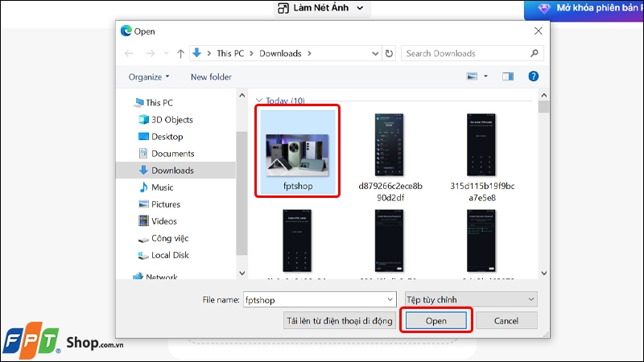Screen dimensions: 644x362
Task: Click the Back navigation arrow
Action: coord(129,53)
